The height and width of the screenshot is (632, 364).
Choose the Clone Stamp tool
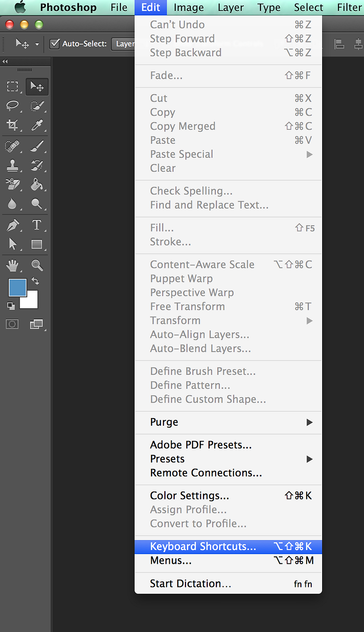pyautogui.click(x=12, y=165)
